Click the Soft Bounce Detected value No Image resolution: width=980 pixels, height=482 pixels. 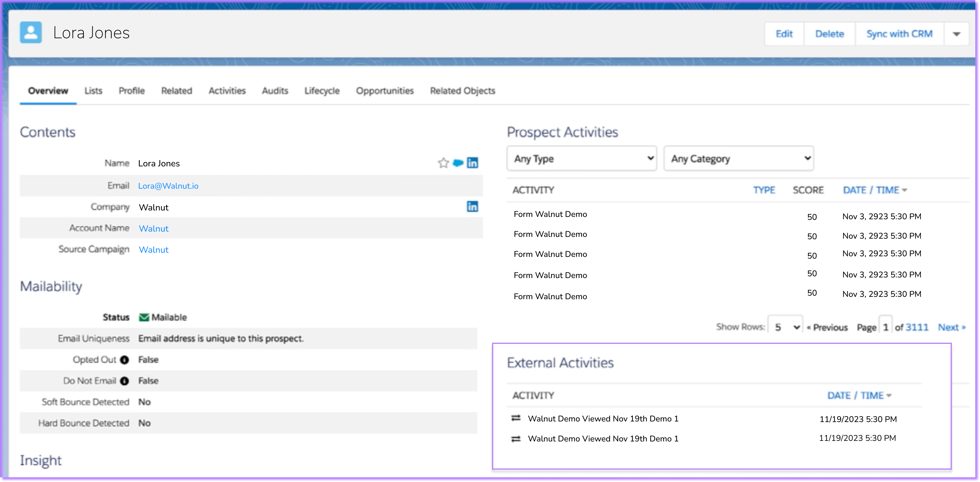pyautogui.click(x=145, y=402)
